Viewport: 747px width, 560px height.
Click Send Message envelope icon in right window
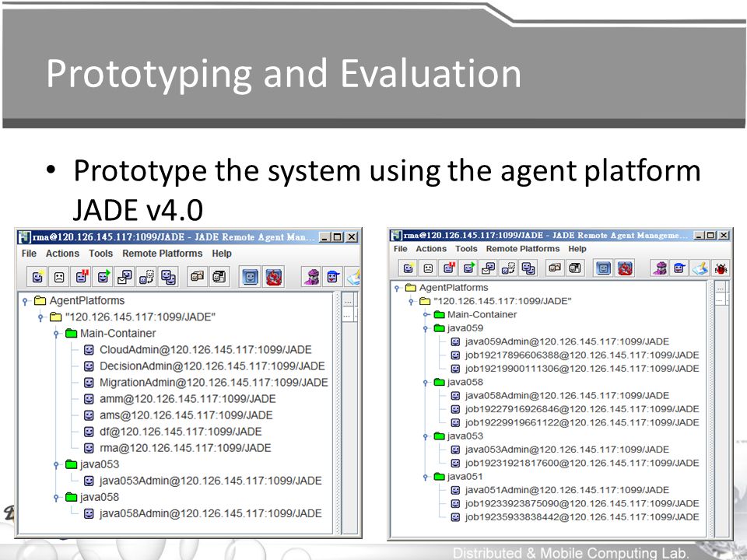tap(489, 268)
